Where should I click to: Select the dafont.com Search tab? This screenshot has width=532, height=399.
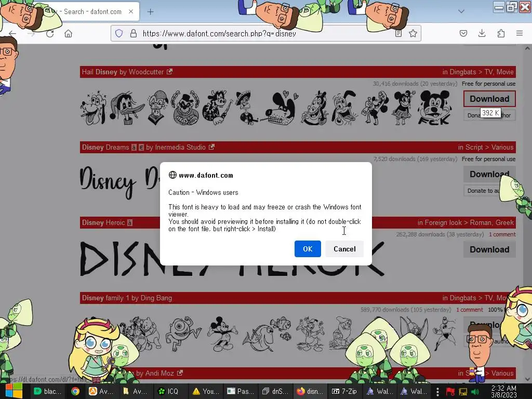click(x=88, y=11)
